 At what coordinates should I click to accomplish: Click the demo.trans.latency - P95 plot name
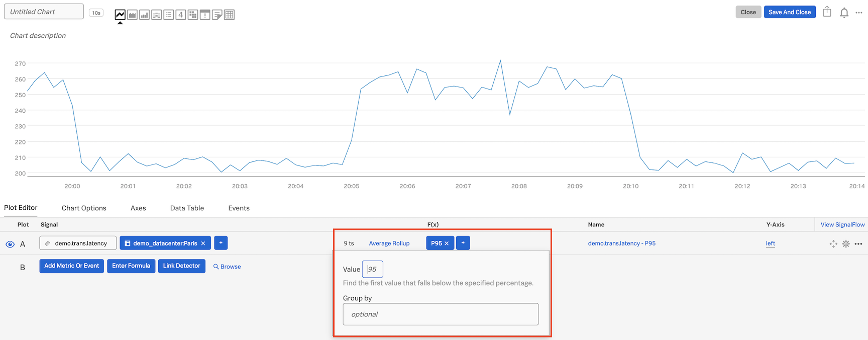point(621,243)
